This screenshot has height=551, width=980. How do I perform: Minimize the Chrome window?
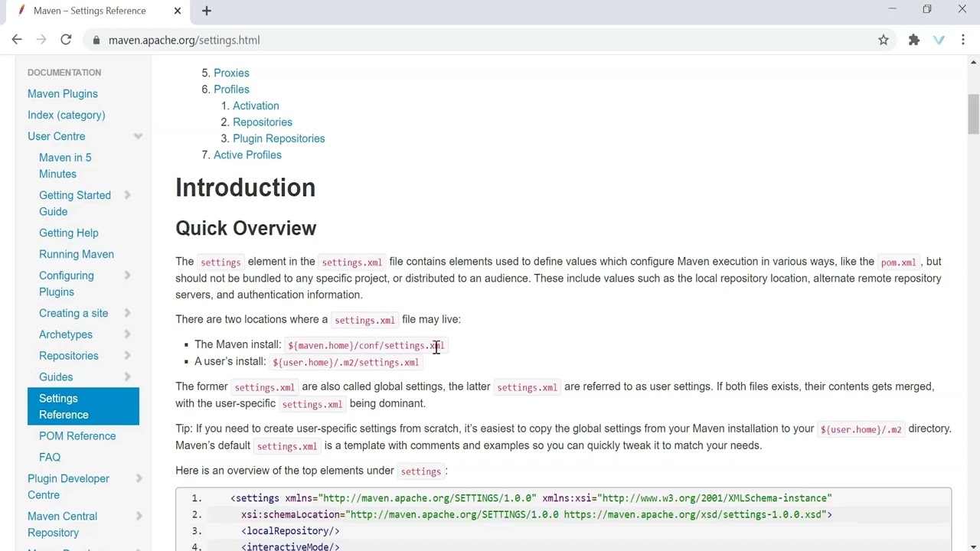pyautogui.click(x=892, y=9)
